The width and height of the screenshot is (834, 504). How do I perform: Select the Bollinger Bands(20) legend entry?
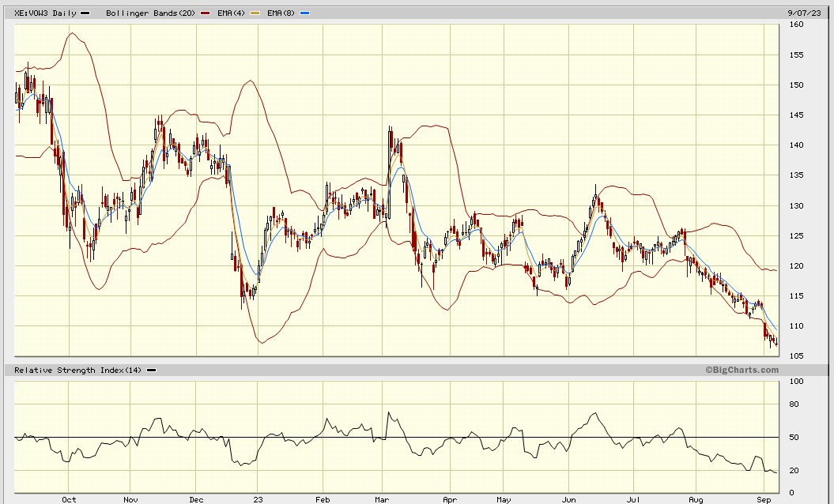pyautogui.click(x=150, y=12)
